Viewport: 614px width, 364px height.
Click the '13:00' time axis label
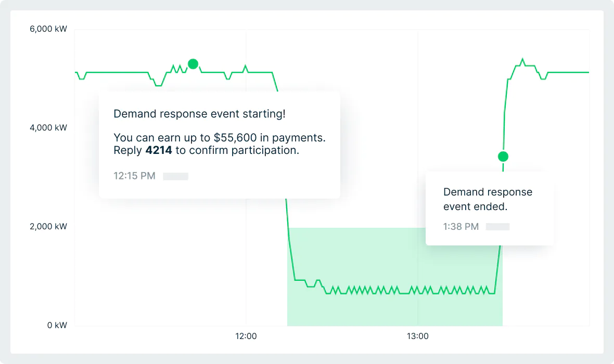(x=417, y=336)
